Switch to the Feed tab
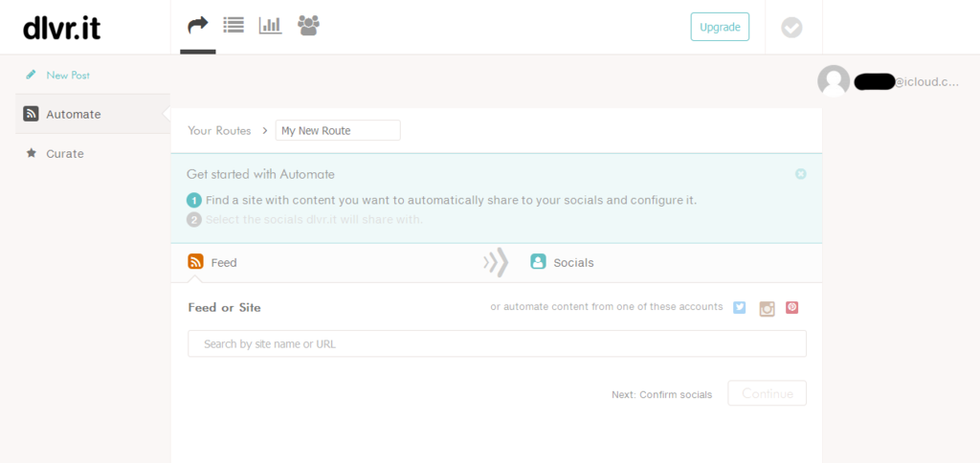The image size is (980, 463). pyautogui.click(x=213, y=262)
